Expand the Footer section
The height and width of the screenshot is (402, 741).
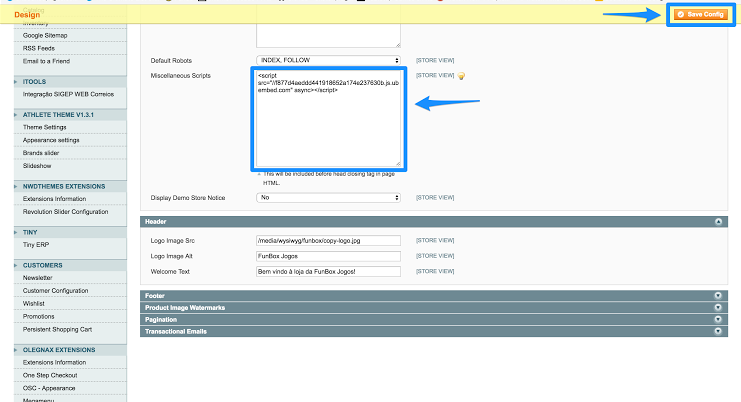tap(717, 295)
